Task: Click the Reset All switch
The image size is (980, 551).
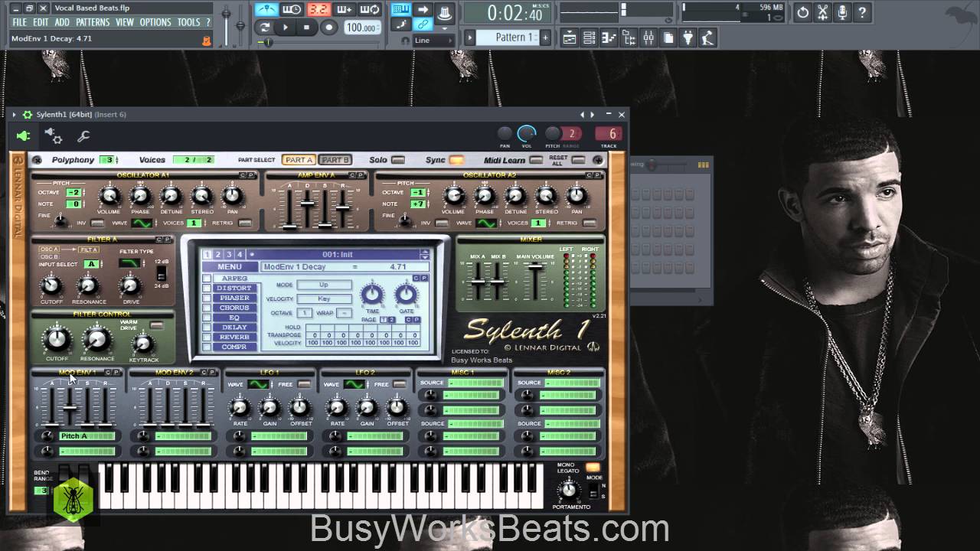Action: point(579,160)
